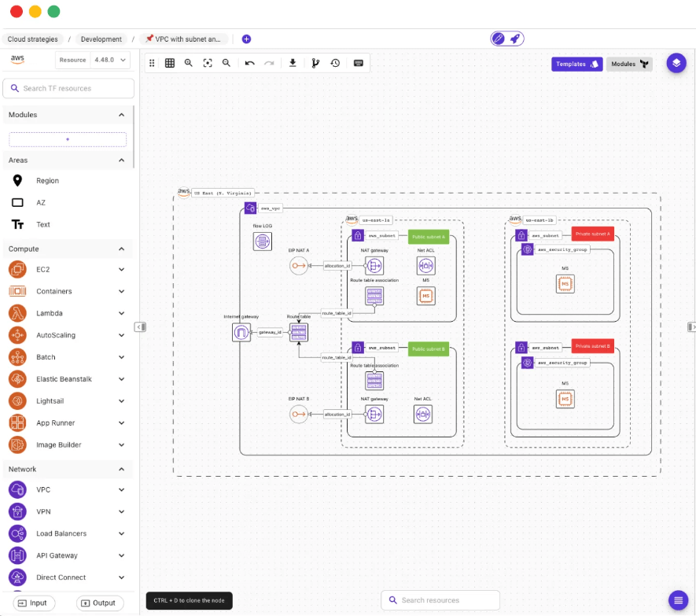This screenshot has width=696, height=616.
Task: Click the Output button
Action: (99, 603)
